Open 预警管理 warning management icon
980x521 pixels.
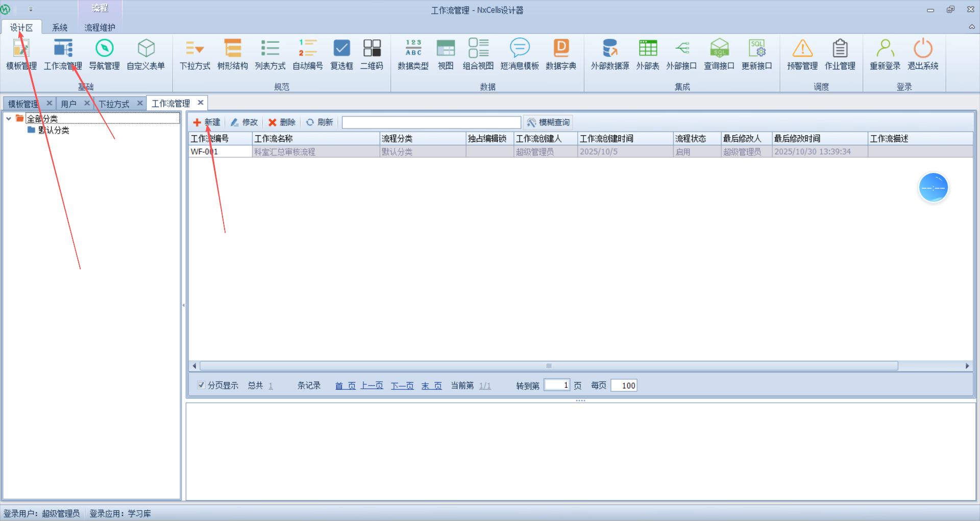coord(802,49)
